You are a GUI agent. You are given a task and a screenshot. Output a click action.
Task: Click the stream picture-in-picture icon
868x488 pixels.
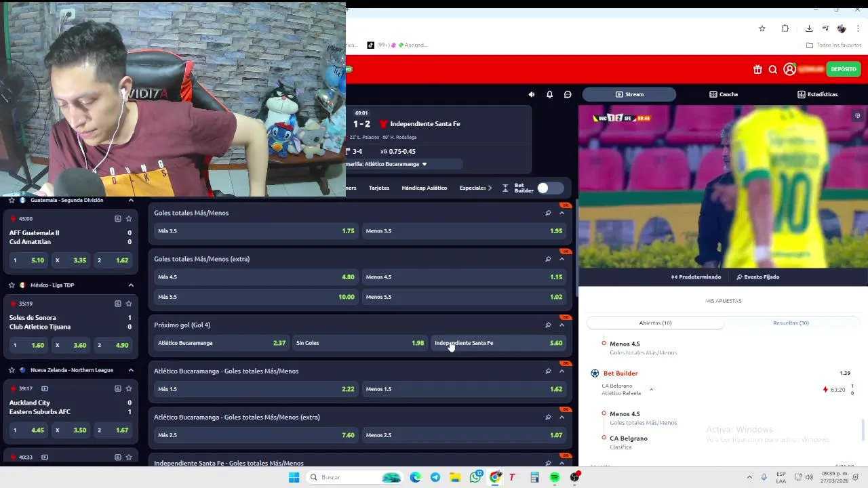[857, 116]
